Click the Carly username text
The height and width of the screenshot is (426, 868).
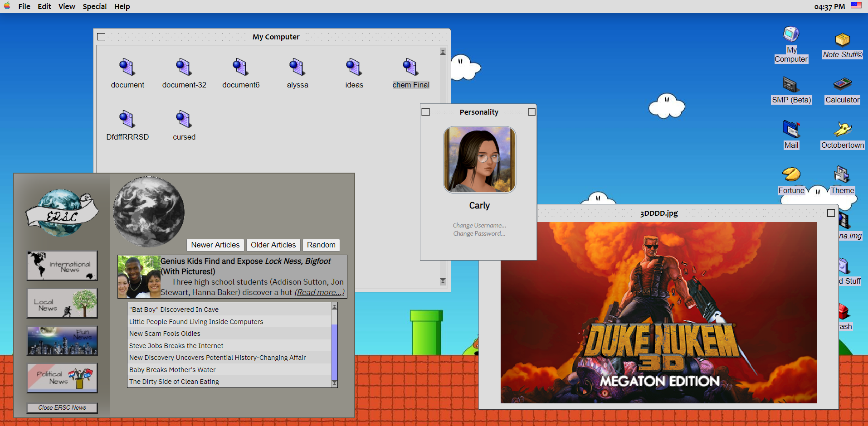tap(479, 206)
